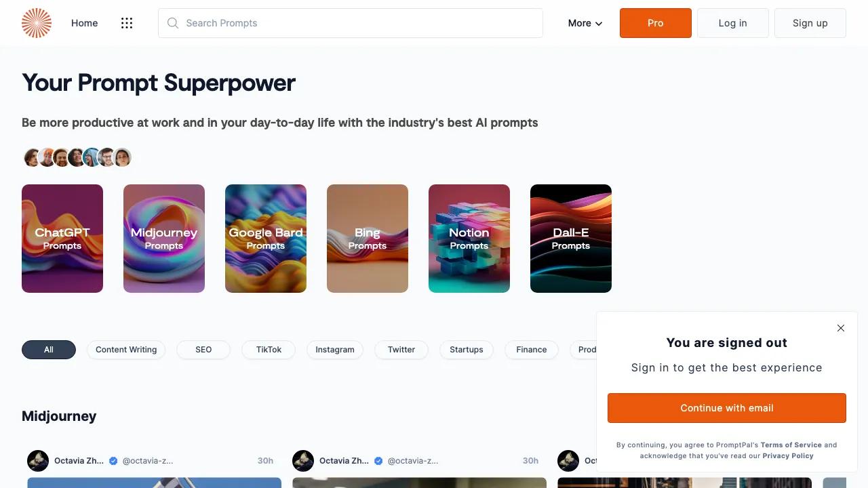Focus the Search Prompts input field
Screen dimensions: 868x488
351,23
